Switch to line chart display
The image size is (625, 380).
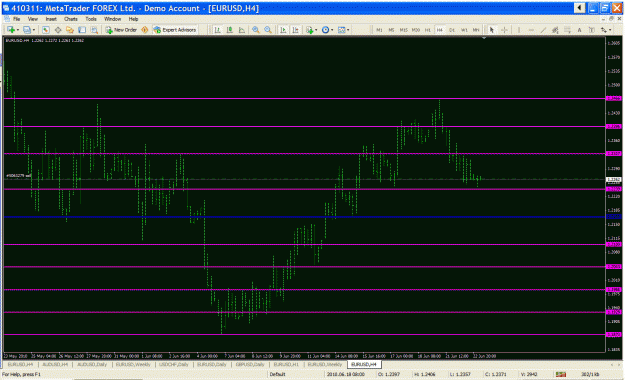coord(242,30)
